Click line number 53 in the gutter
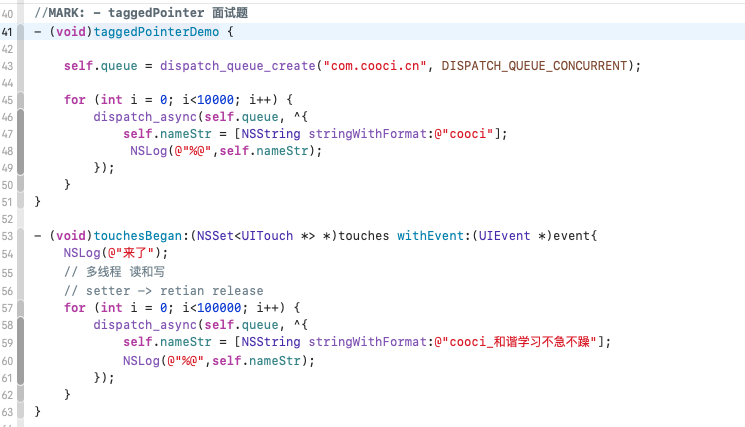Screen dimensions: 745x427 coord(7,236)
